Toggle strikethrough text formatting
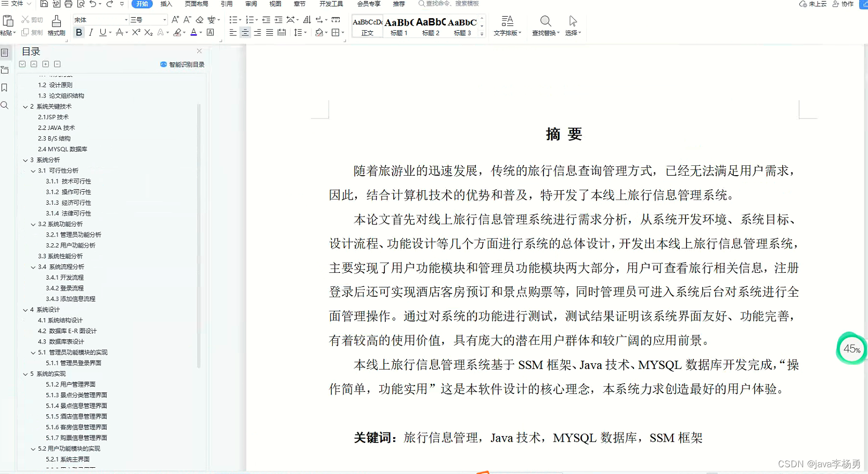The height and width of the screenshot is (474, 868). (120, 32)
